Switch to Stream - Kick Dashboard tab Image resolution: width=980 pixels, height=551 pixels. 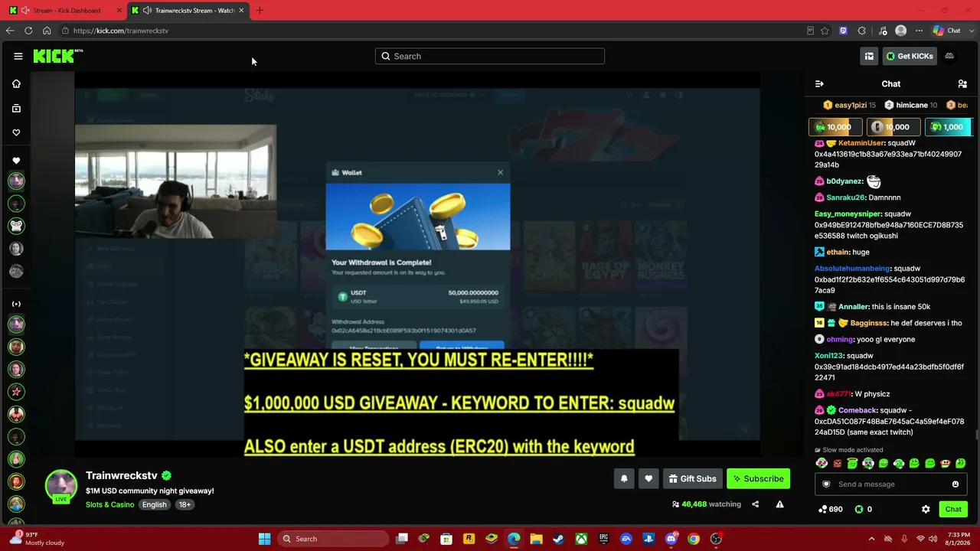coord(64,11)
